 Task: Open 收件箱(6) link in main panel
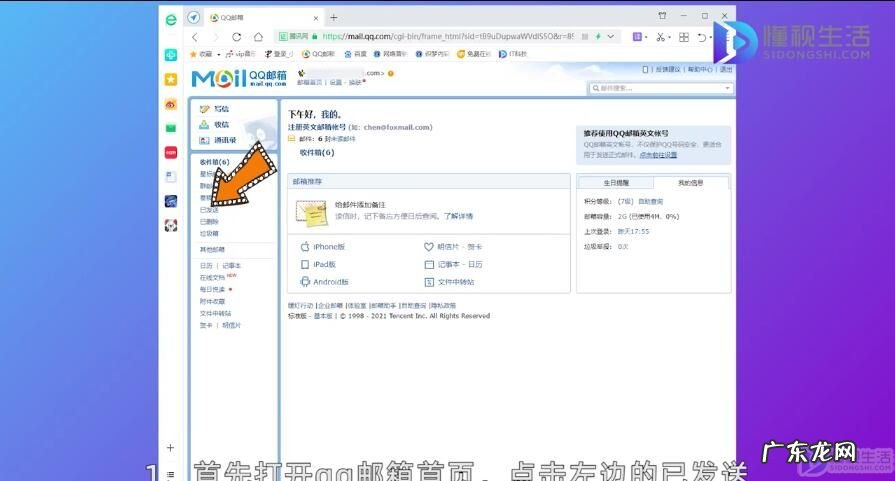click(x=317, y=153)
